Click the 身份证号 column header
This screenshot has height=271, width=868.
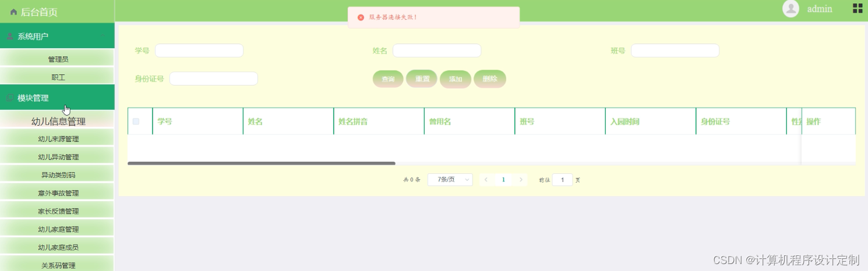point(741,122)
